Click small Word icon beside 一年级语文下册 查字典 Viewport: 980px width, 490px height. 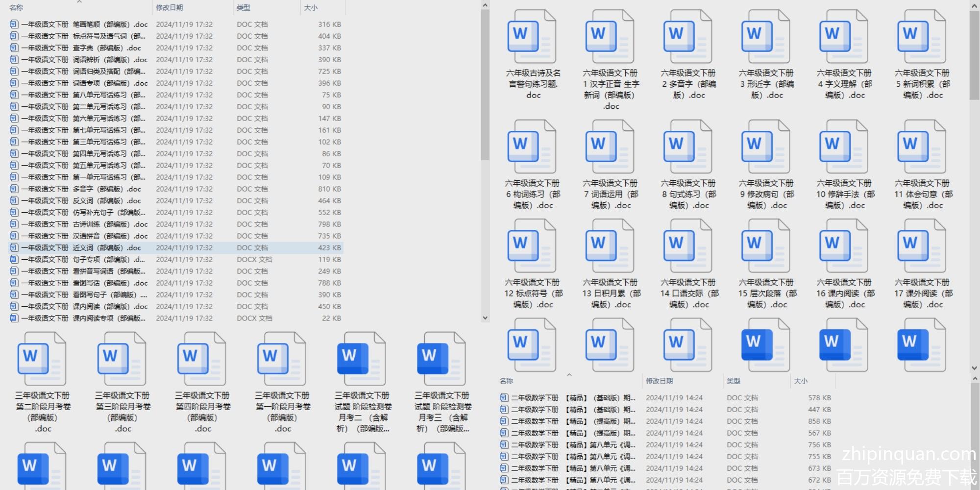[14, 48]
